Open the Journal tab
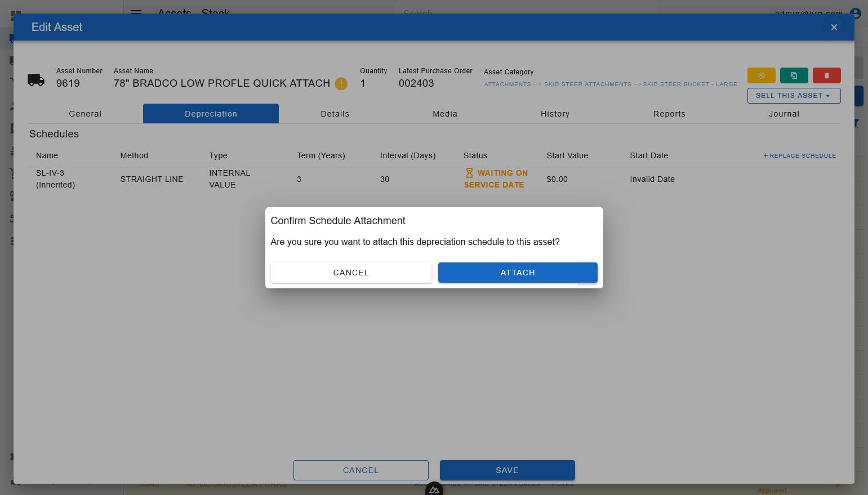868x495 pixels. pos(784,114)
